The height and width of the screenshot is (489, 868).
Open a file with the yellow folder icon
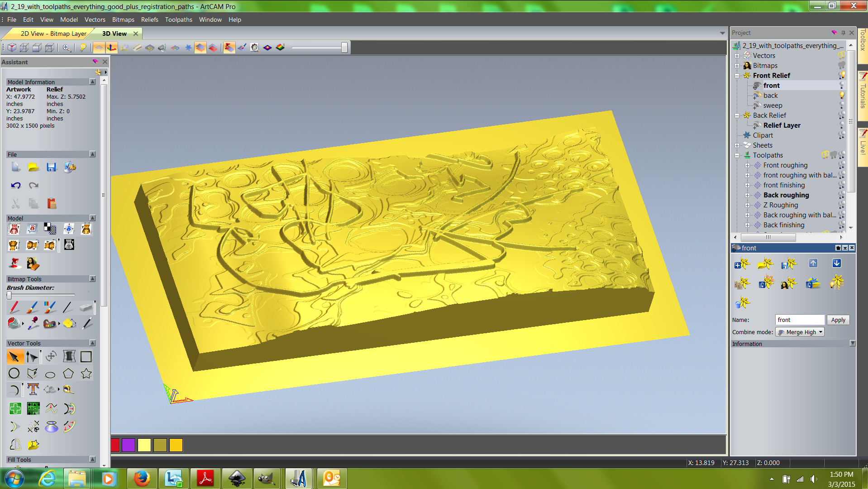coord(33,167)
